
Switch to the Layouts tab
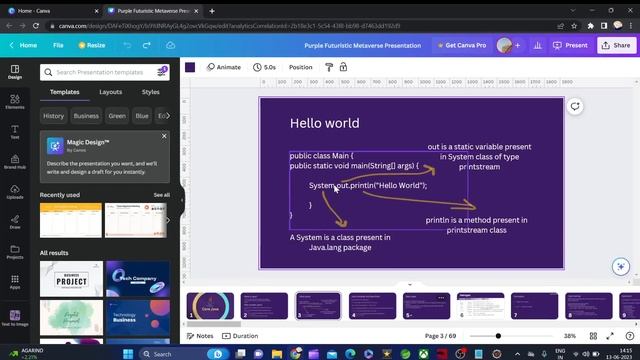coord(111,92)
